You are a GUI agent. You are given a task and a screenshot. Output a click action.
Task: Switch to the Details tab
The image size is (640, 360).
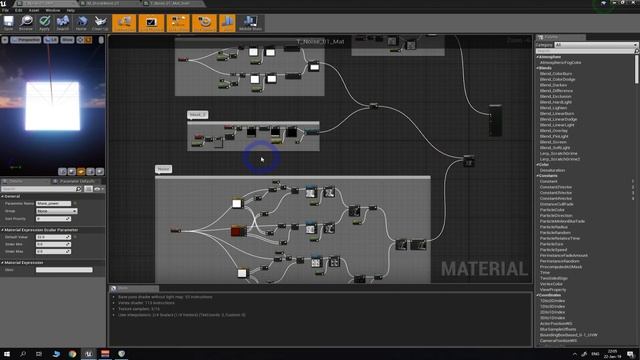16,181
